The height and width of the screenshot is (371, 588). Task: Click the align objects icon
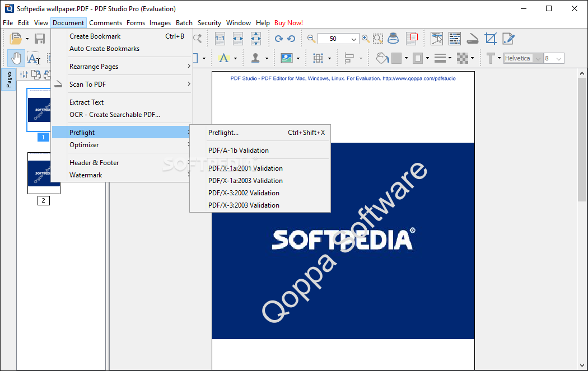tap(349, 58)
